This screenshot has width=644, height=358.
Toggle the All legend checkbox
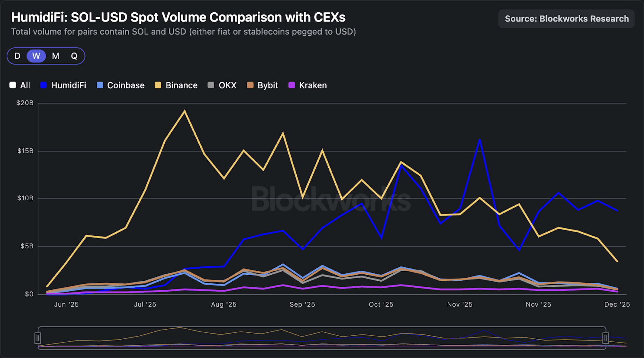coord(13,85)
